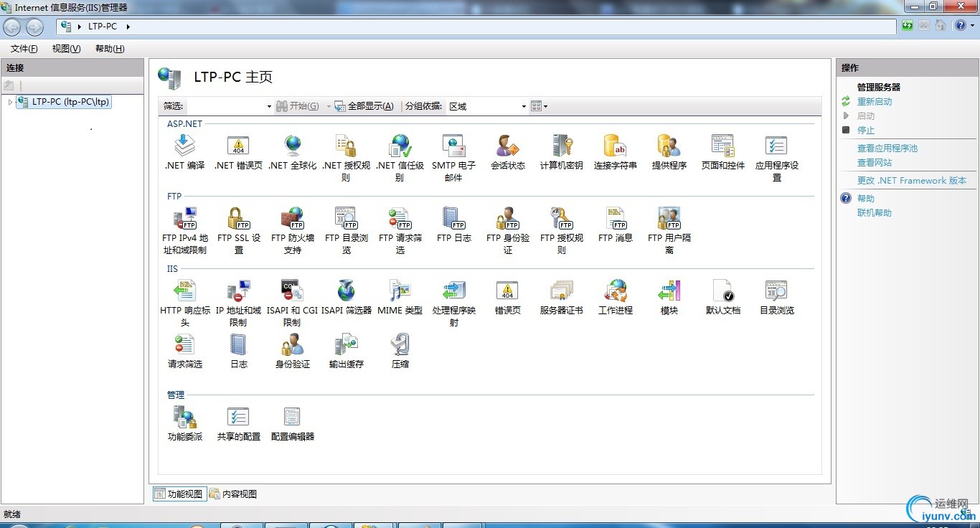Screen dimensions: 980x528
Task: Open the SMTP 电子邮件 feature
Action: (453, 158)
